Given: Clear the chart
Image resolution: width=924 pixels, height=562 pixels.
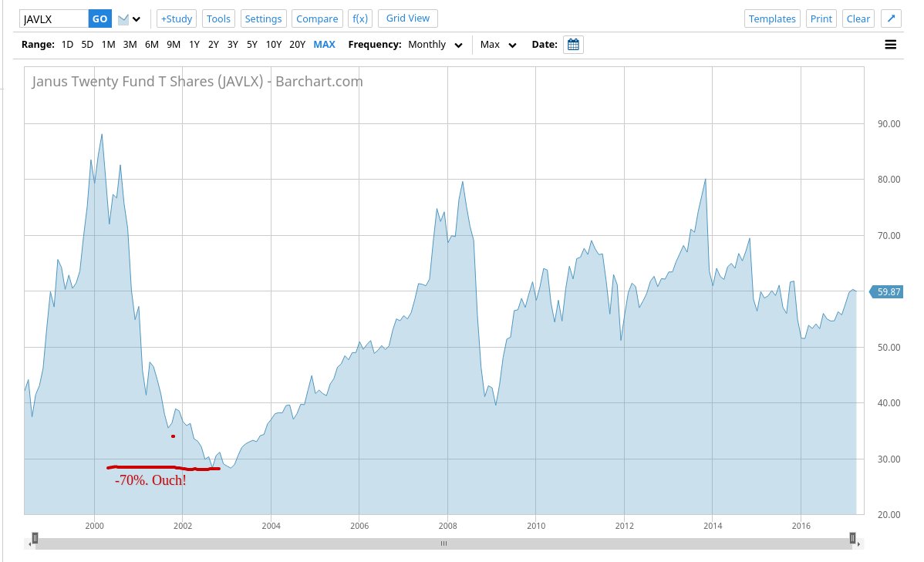Looking at the screenshot, I should (858, 19).
